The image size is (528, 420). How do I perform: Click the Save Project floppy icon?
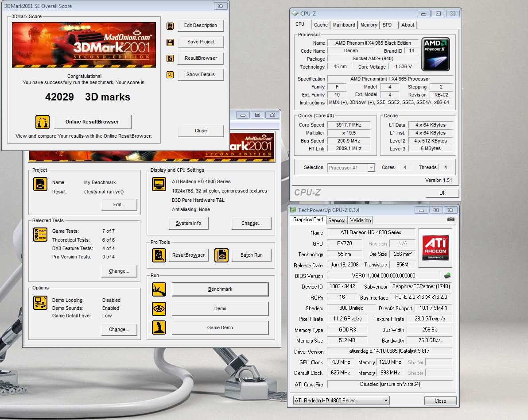point(170,42)
